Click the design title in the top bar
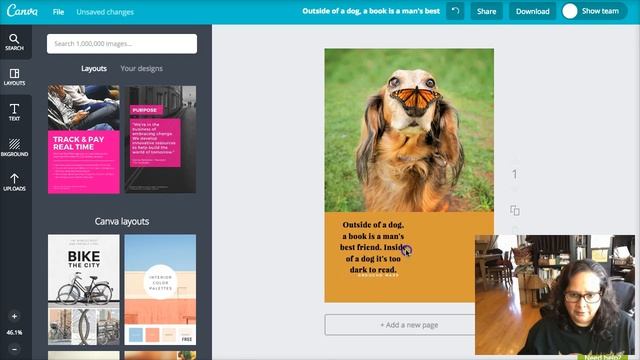The width and height of the screenshot is (640, 360). point(371,11)
